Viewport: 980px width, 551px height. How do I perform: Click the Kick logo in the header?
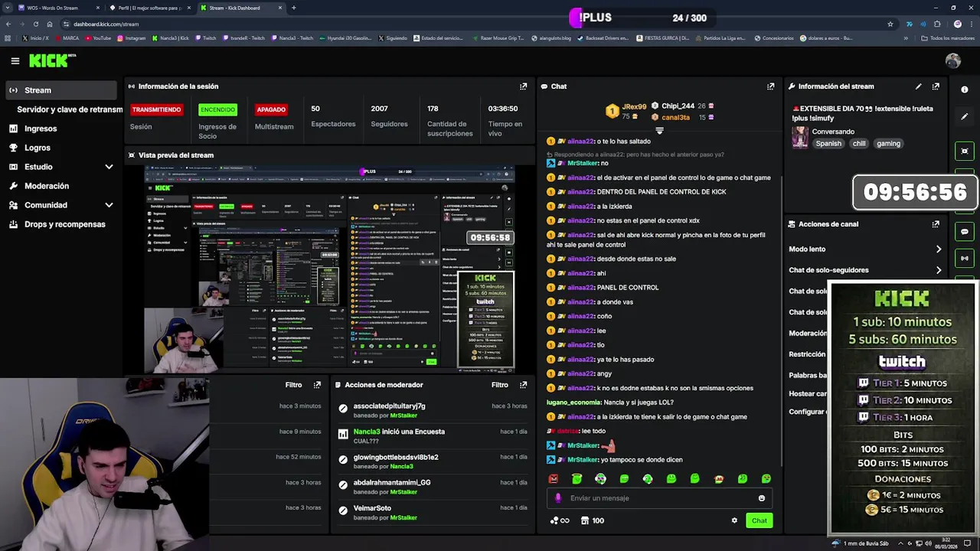tap(53, 60)
